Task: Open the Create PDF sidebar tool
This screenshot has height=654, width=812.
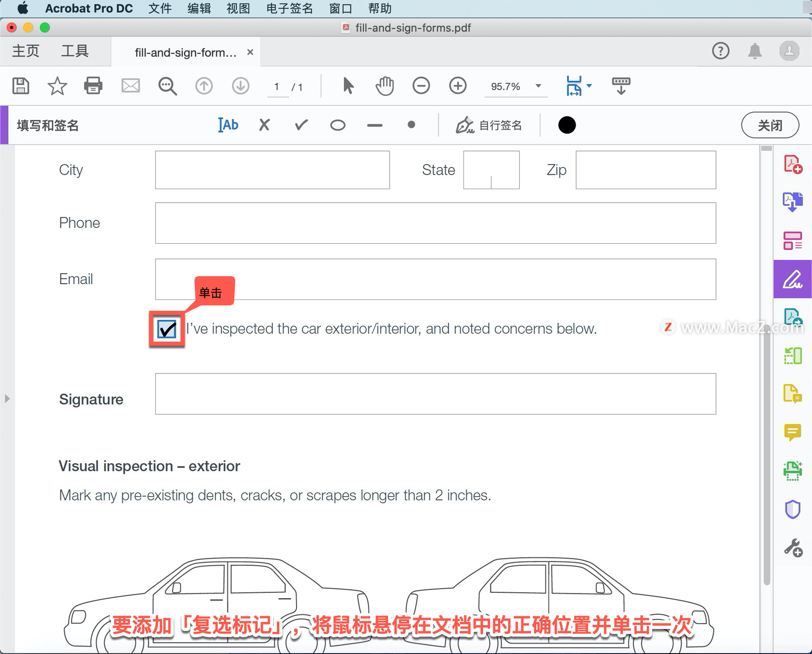Action: [x=793, y=165]
